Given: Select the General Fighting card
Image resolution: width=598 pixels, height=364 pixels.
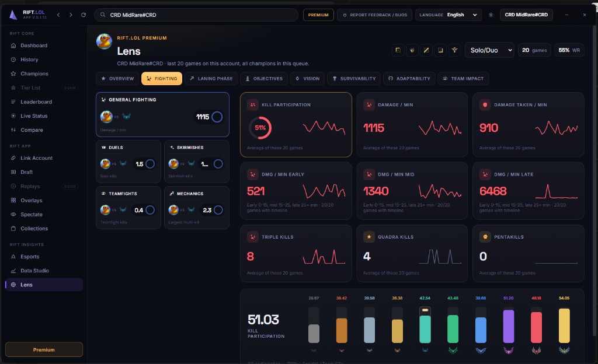Looking at the screenshot, I should tap(162, 114).
